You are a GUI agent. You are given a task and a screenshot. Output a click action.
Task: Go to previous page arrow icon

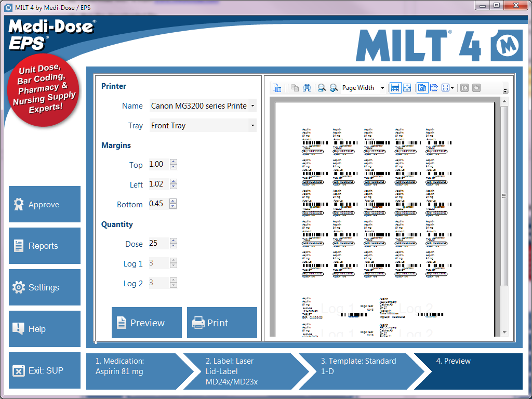click(x=476, y=88)
